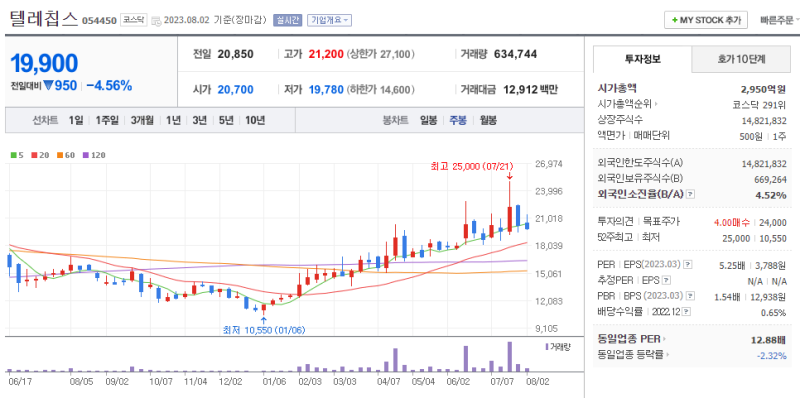Click the help icon next to 추정PER EPS
This screenshot has width=800, height=398.
tap(666, 280)
